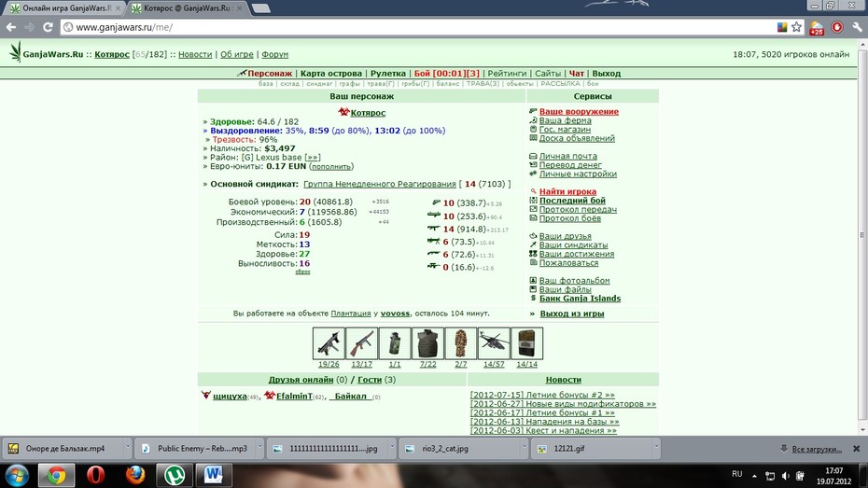Image resolution: width=868 pixels, height=488 pixels.
Task: Open Группа Немедленного Реагирования syndicate link
Action: tap(380, 184)
